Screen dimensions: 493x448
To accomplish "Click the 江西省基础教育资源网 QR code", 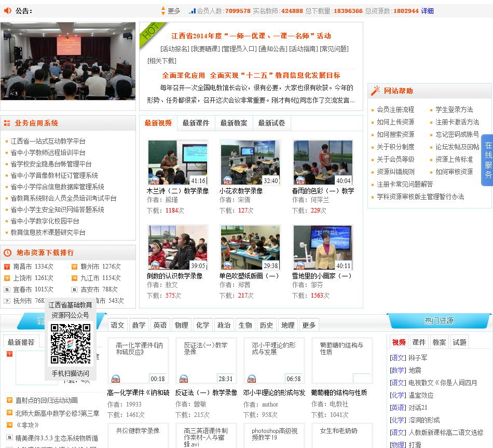I will click(x=71, y=343).
